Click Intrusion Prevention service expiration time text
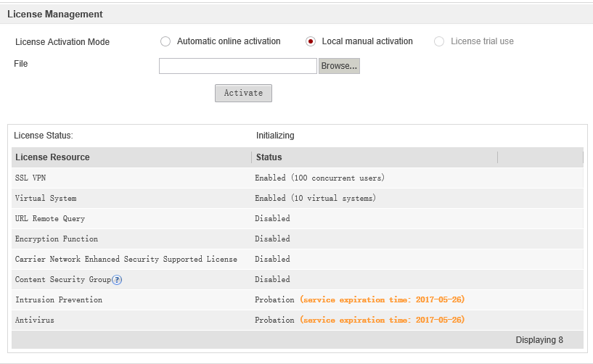 point(382,299)
